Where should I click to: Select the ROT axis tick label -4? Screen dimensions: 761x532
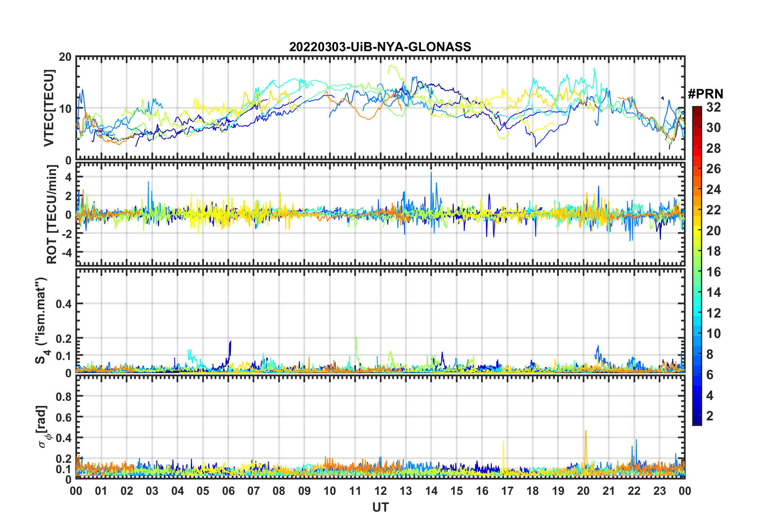pos(66,252)
